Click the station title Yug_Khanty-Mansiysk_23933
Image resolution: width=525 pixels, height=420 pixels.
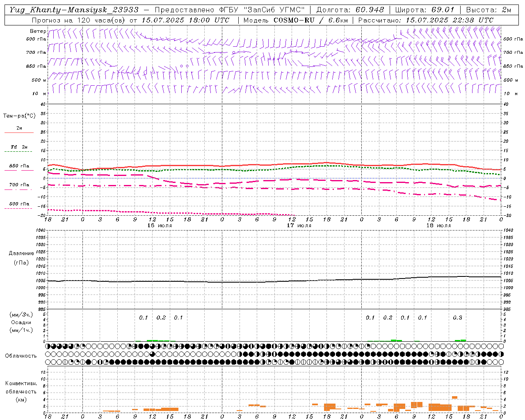click(74, 10)
